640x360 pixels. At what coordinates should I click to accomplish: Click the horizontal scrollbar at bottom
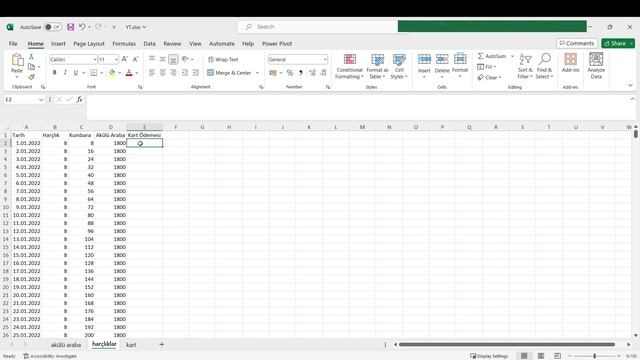pos(507,344)
